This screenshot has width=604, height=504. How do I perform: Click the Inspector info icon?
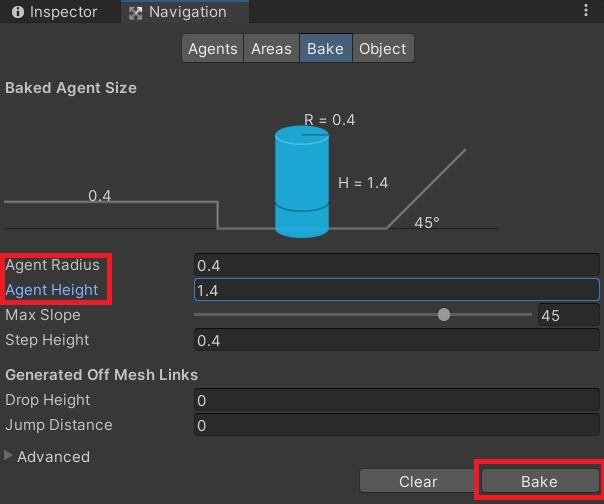tap(18, 12)
